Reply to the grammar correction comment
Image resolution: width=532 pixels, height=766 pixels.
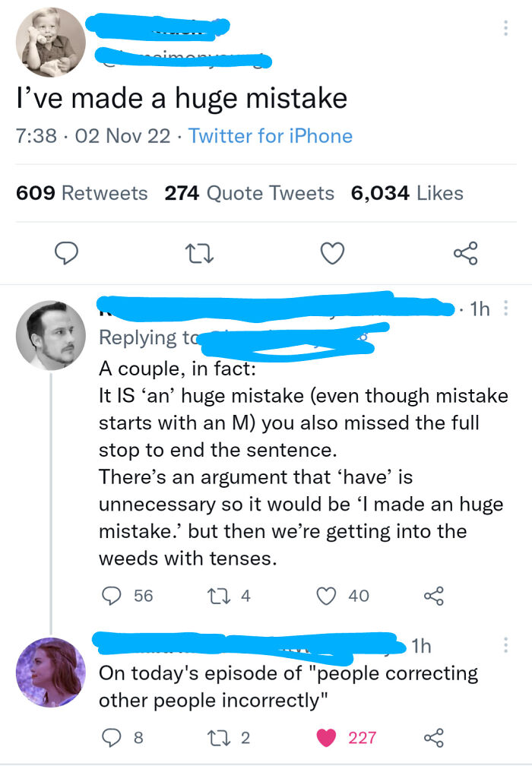click(x=112, y=595)
